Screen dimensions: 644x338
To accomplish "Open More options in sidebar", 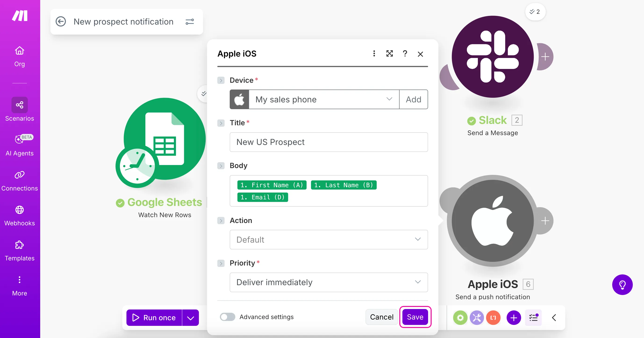I will click(19, 286).
